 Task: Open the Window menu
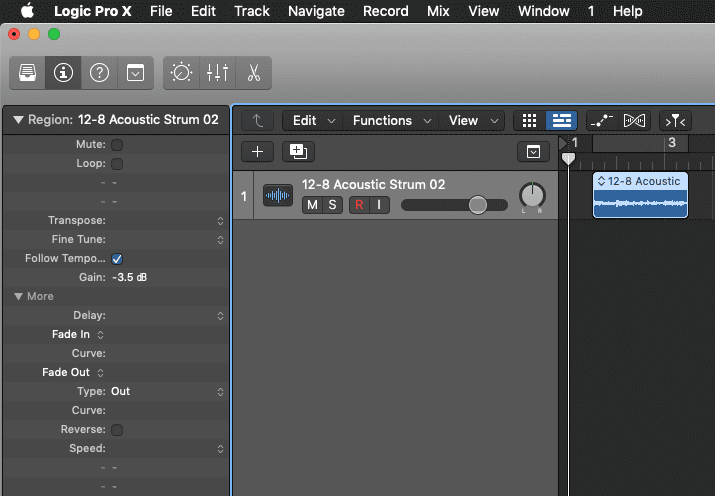[x=544, y=11]
